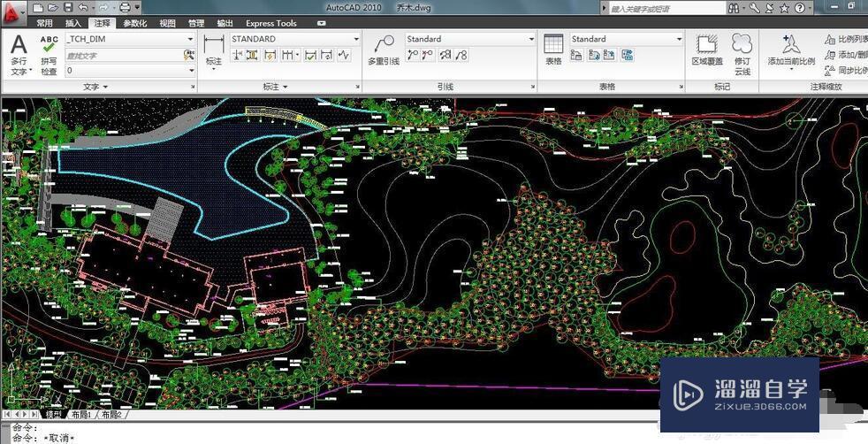Switch to the 输出 ribbon tab
The image size is (868, 444).
[x=225, y=23]
